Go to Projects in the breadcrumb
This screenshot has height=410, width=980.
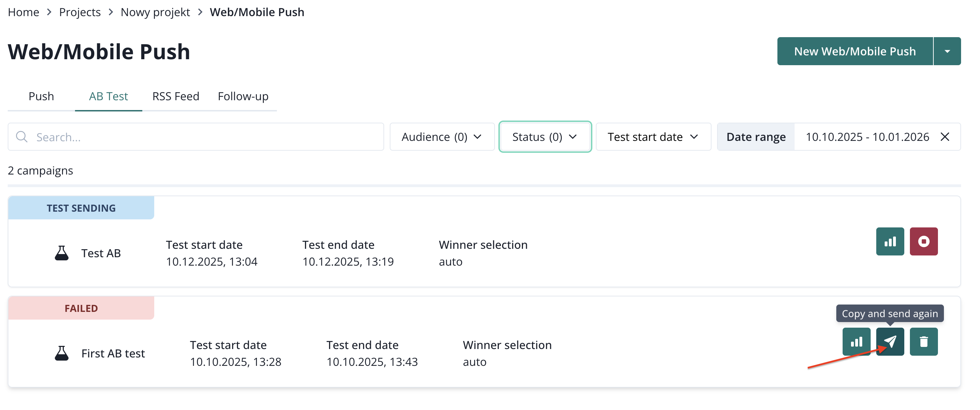coord(80,12)
